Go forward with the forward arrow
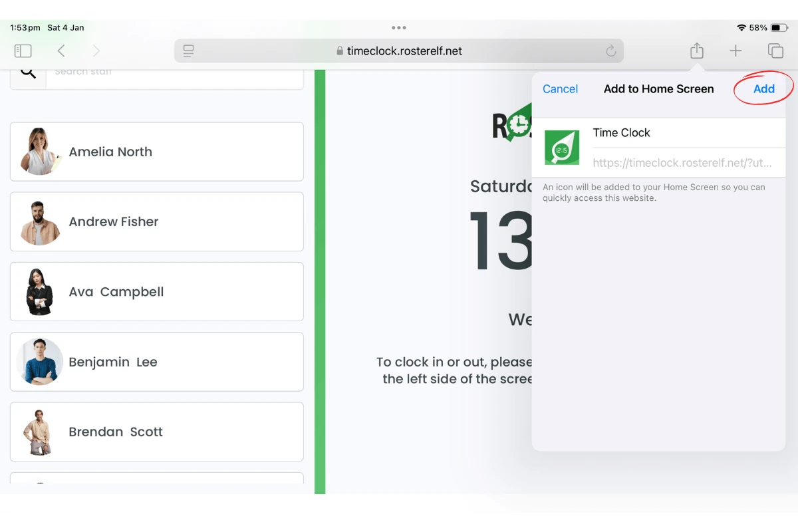Screen dimensions: 798x532 pos(96,51)
